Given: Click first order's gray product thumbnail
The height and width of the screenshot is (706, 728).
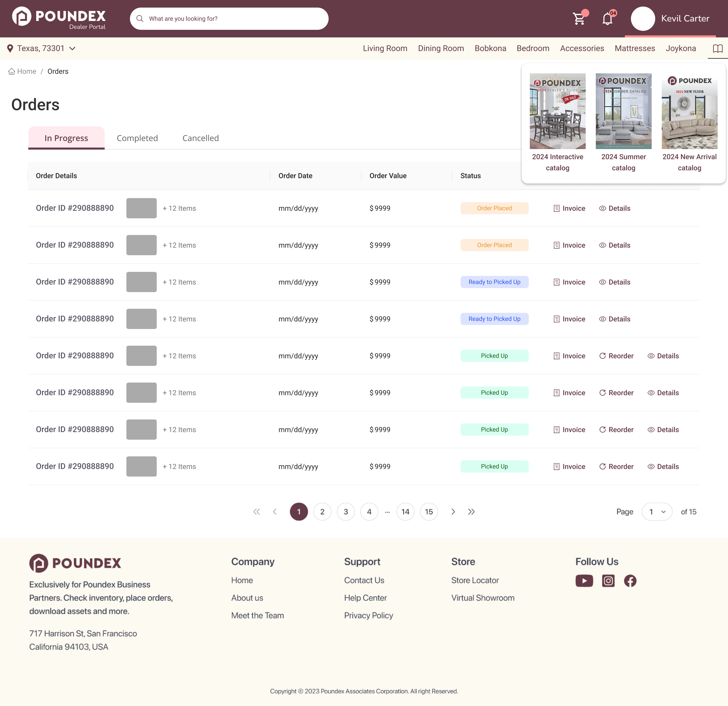Looking at the screenshot, I should pos(142,208).
